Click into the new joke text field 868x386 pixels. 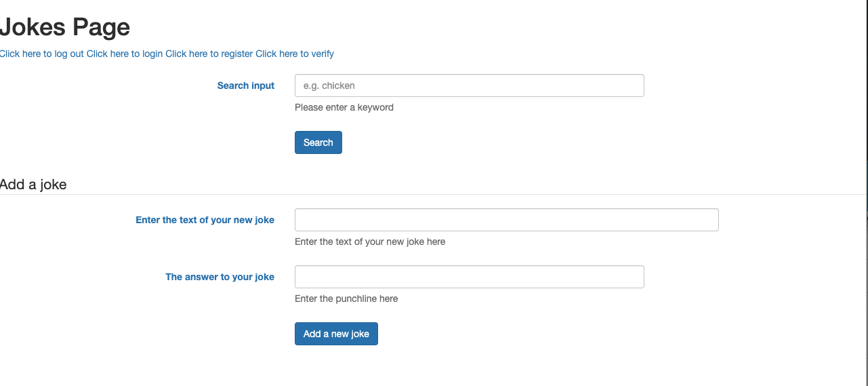click(x=506, y=220)
